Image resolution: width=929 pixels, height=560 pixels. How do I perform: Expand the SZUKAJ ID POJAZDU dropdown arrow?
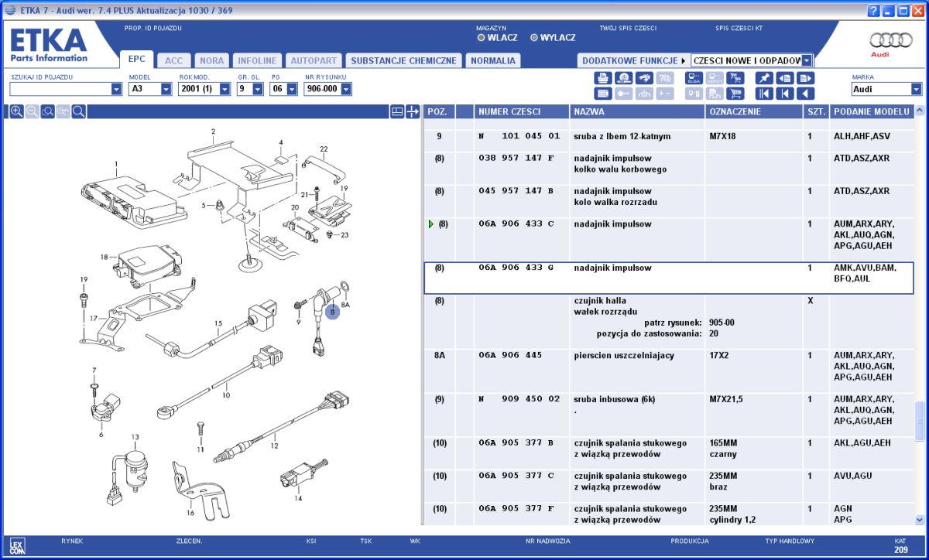tap(117, 89)
